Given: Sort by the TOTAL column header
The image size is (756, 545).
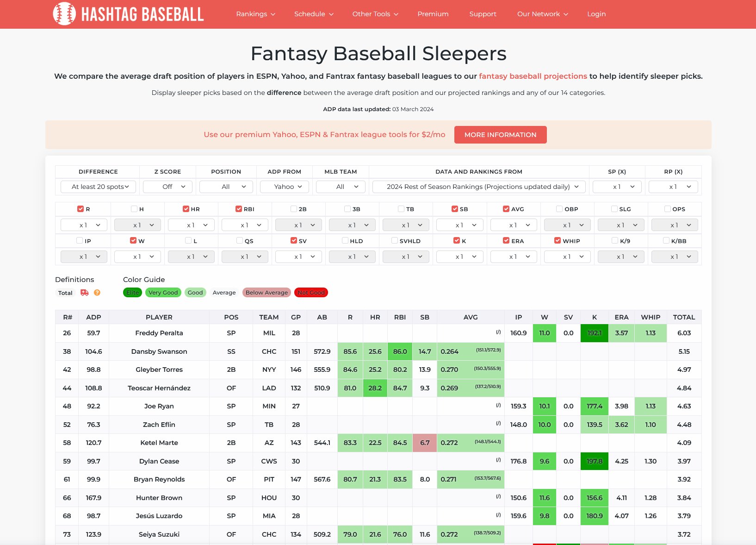Looking at the screenshot, I should (x=684, y=317).
